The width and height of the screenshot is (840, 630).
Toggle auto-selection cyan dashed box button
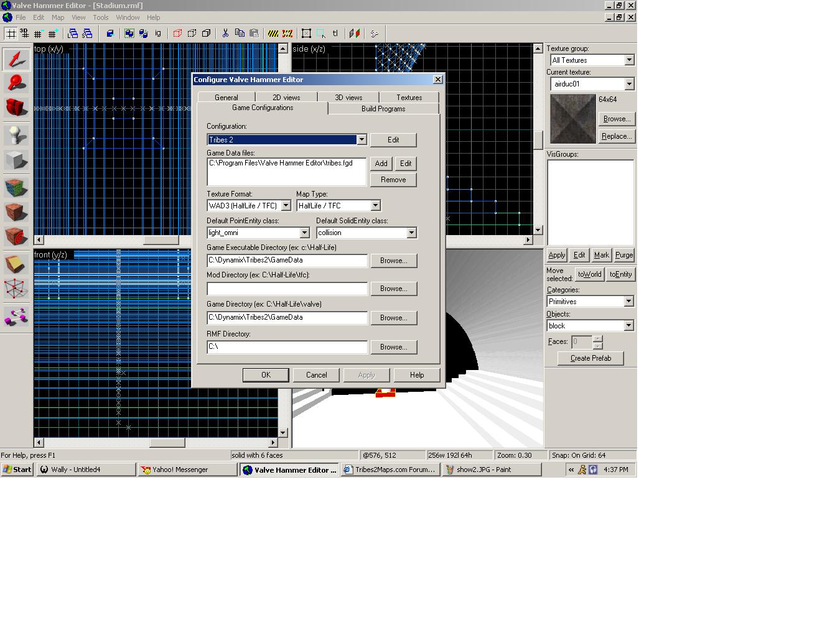coord(321,34)
